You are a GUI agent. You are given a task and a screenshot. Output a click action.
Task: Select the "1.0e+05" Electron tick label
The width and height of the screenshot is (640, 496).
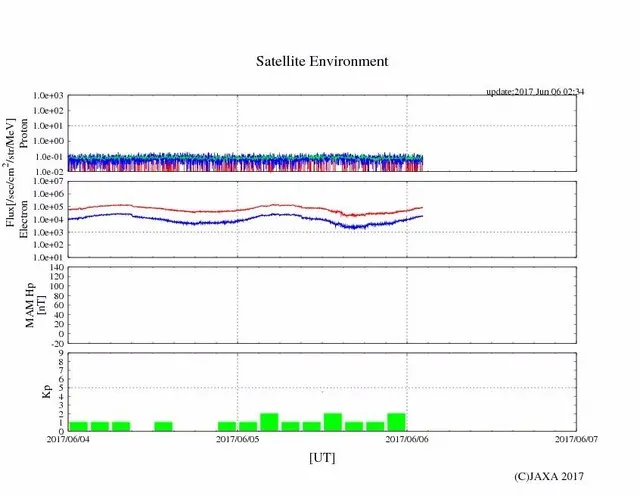coord(49,207)
